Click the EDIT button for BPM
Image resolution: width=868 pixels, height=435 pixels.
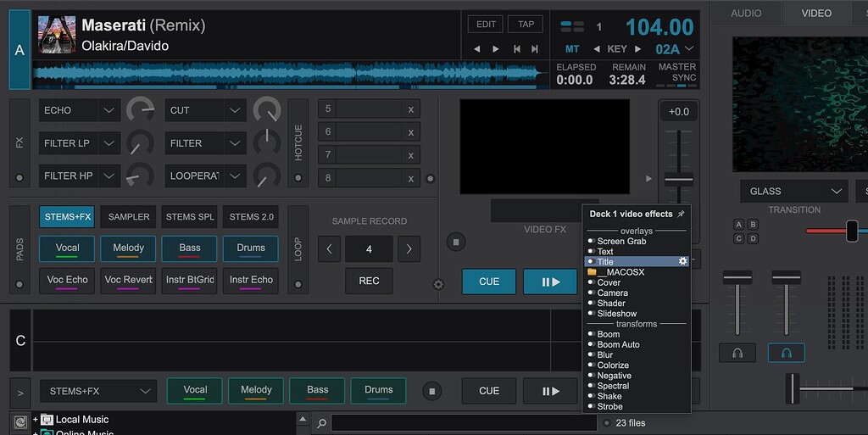point(486,25)
